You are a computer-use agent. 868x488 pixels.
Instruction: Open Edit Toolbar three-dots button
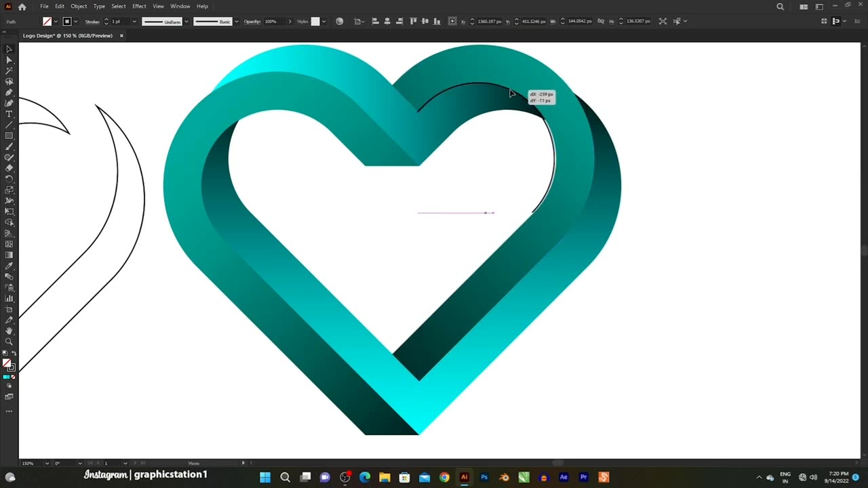pos(9,411)
